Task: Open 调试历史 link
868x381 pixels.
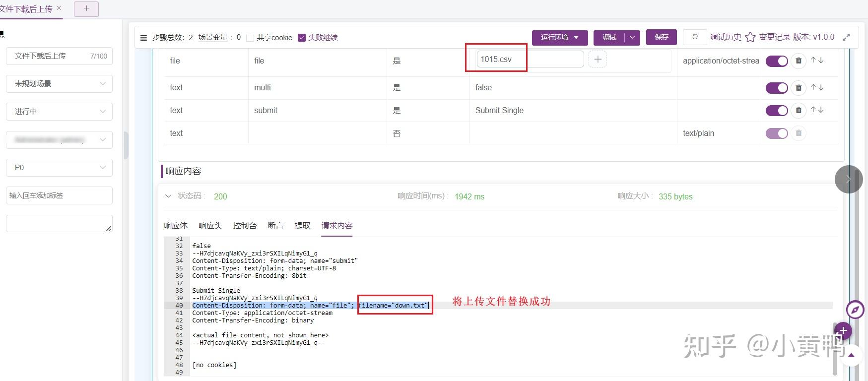Action: 726,37
